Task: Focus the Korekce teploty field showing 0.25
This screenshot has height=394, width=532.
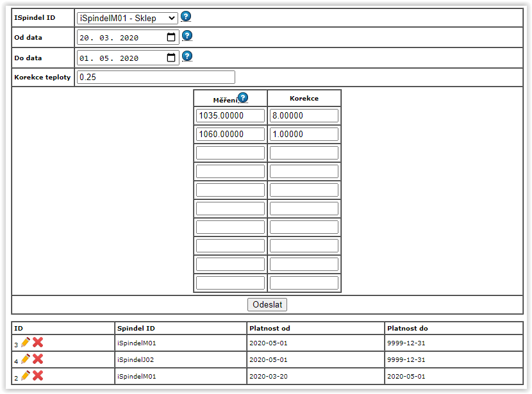Action: pyautogui.click(x=156, y=77)
